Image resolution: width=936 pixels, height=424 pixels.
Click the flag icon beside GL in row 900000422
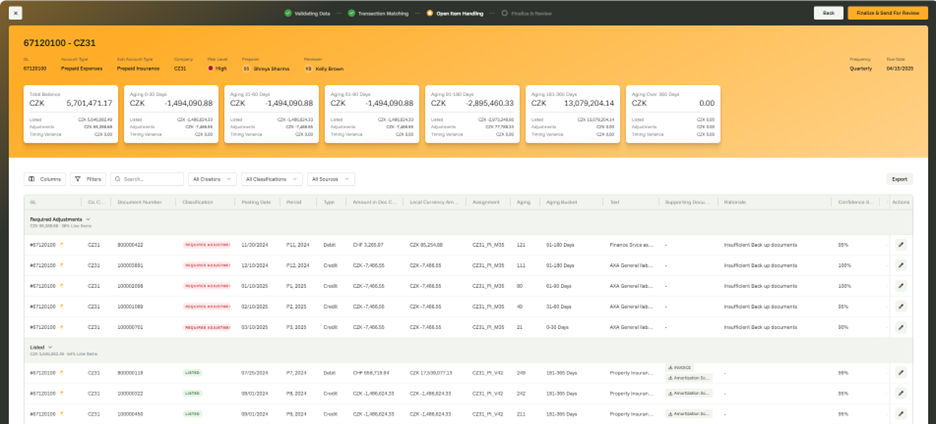[x=61, y=244]
